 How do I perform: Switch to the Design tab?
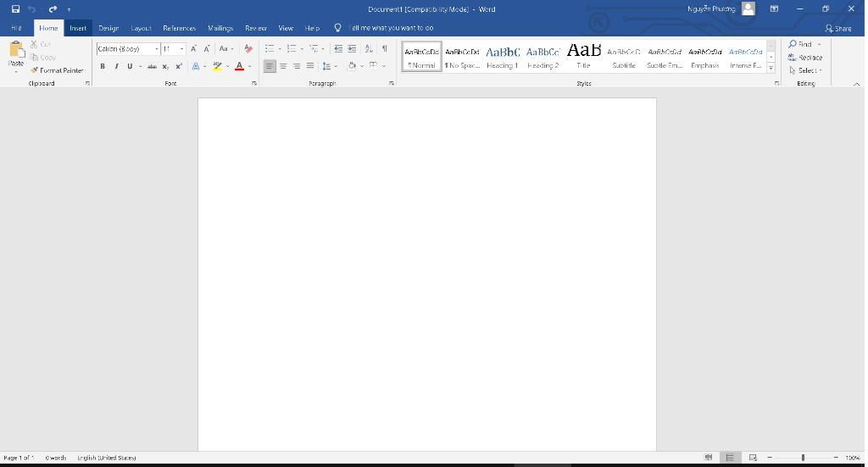point(108,28)
